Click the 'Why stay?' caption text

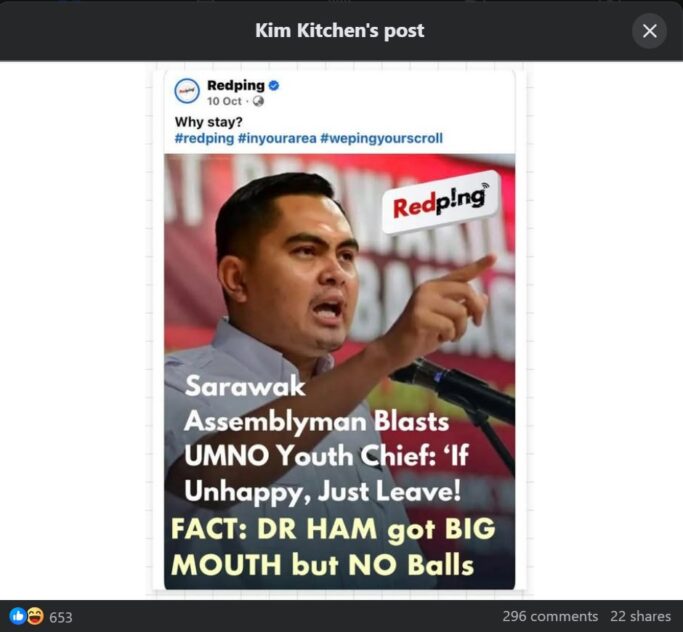coord(208,122)
